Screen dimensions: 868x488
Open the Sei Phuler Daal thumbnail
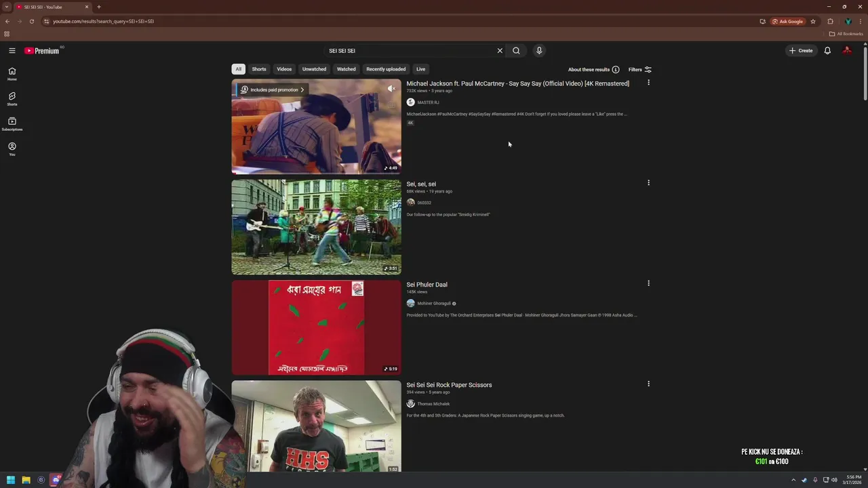[316, 327]
